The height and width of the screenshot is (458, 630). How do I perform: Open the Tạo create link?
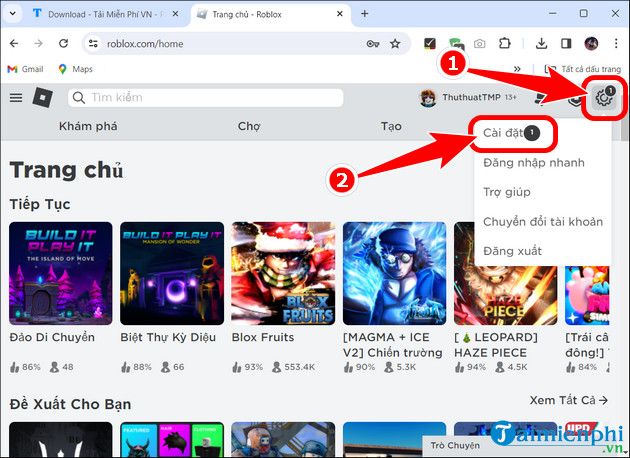click(391, 126)
